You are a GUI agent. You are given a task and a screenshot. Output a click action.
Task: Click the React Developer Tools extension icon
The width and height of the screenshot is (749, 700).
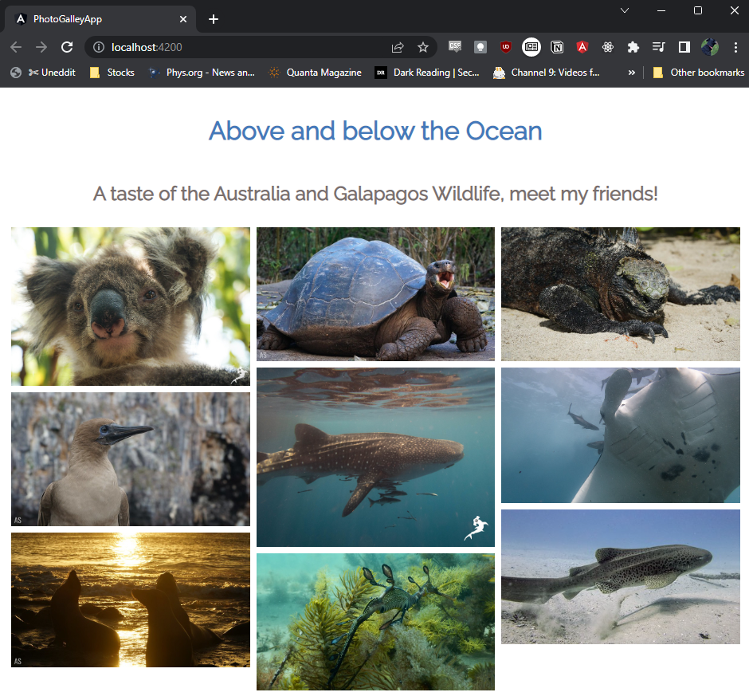608,47
